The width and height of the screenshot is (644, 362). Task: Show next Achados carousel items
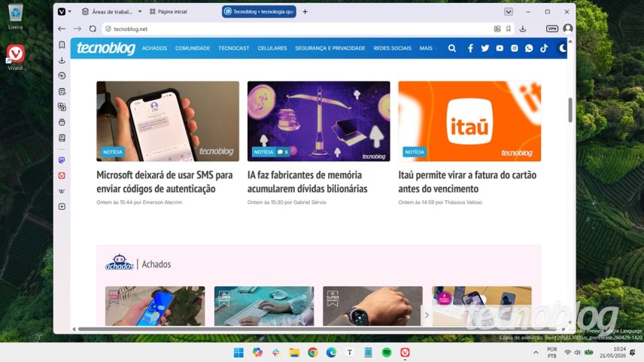click(x=427, y=315)
